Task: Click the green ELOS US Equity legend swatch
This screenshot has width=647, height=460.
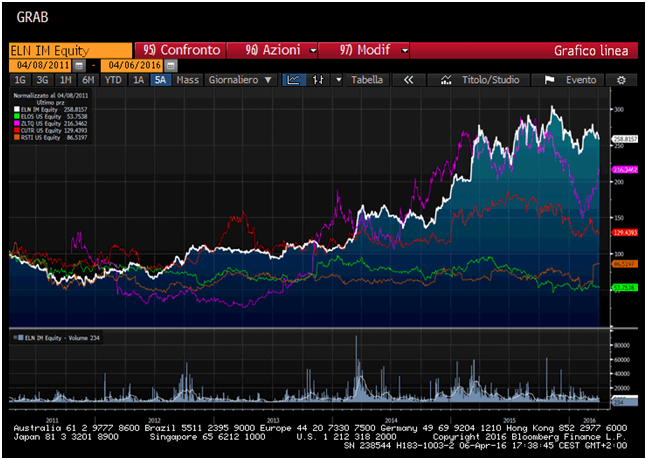Action: pyautogui.click(x=17, y=116)
